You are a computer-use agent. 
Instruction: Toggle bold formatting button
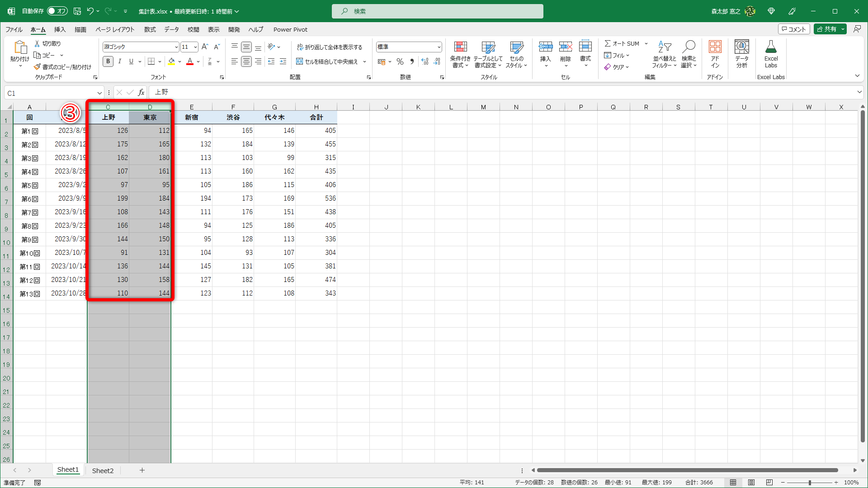pos(108,61)
